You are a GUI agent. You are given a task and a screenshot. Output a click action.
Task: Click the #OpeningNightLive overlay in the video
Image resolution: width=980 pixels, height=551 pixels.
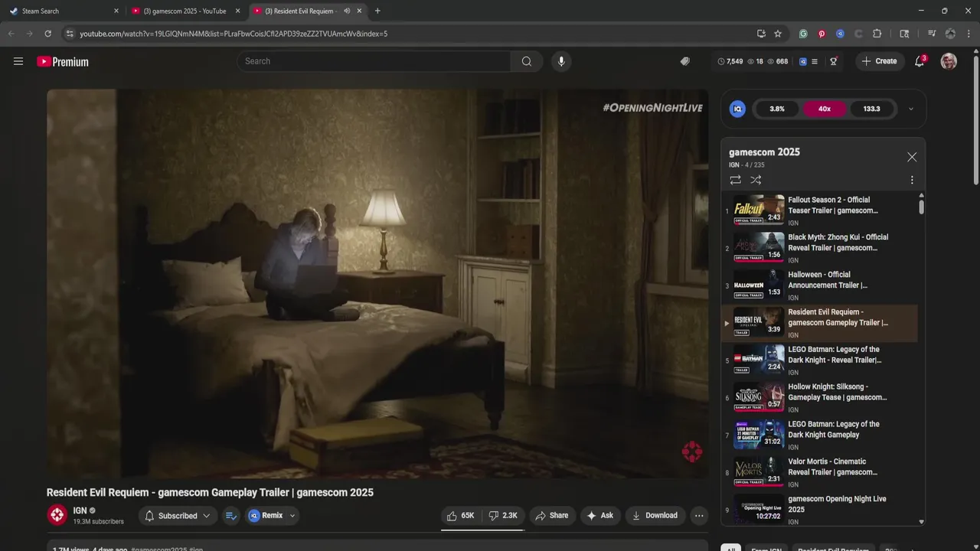click(652, 108)
